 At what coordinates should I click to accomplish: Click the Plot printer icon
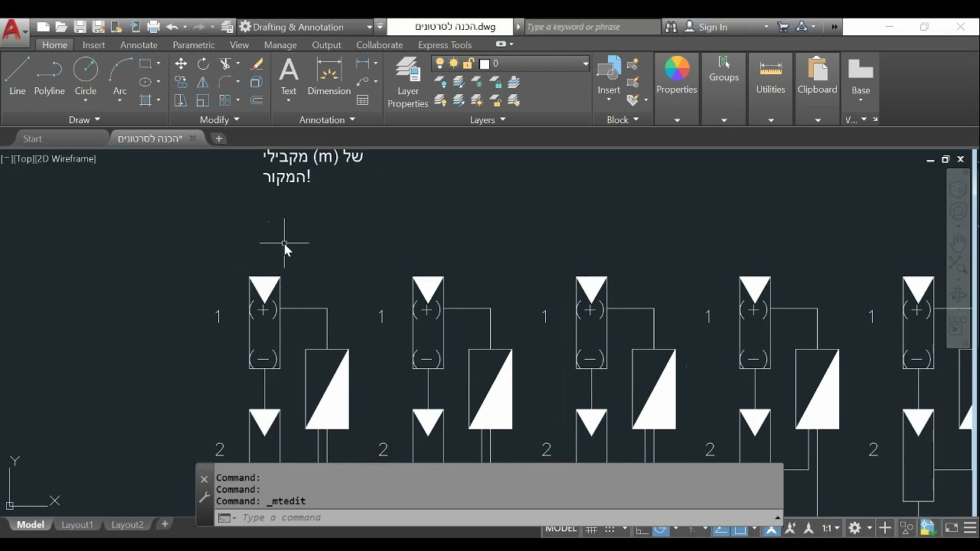tap(153, 27)
